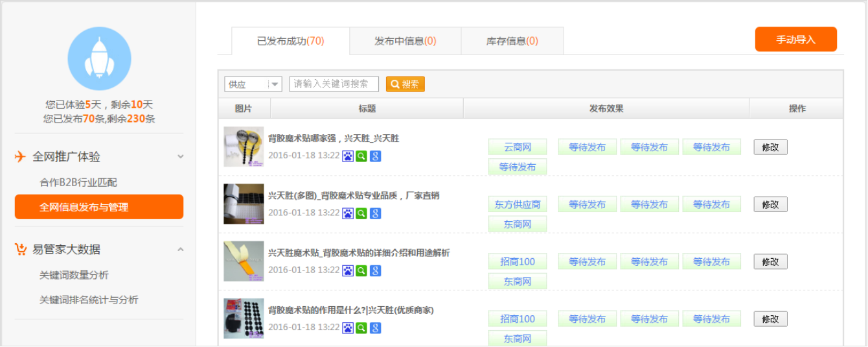This screenshot has height=347, width=868.
Task: Collapse the 易管家大数据 section chevron
Action: [181, 250]
